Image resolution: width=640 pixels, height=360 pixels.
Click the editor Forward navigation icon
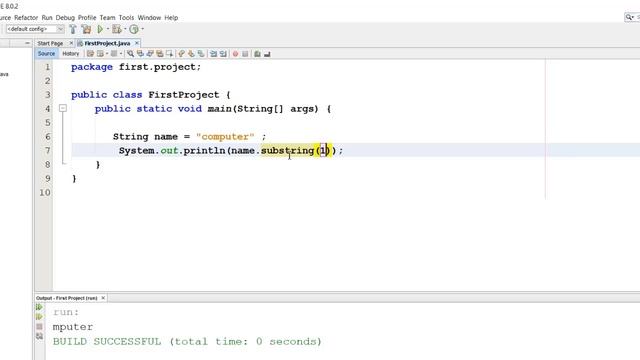coord(114,54)
